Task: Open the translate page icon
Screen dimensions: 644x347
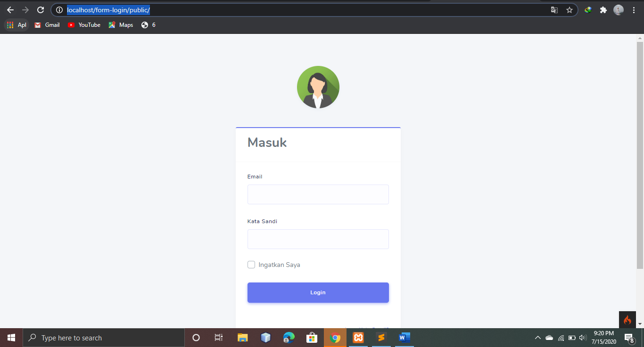Action: pyautogui.click(x=554, y=10)
